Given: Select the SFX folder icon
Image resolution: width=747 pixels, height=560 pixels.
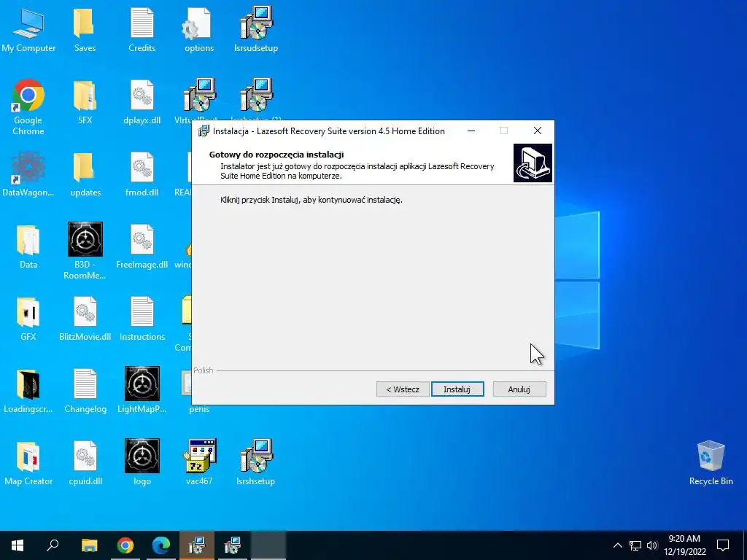Looking at the screenshot, I should (x=85, y=103).
